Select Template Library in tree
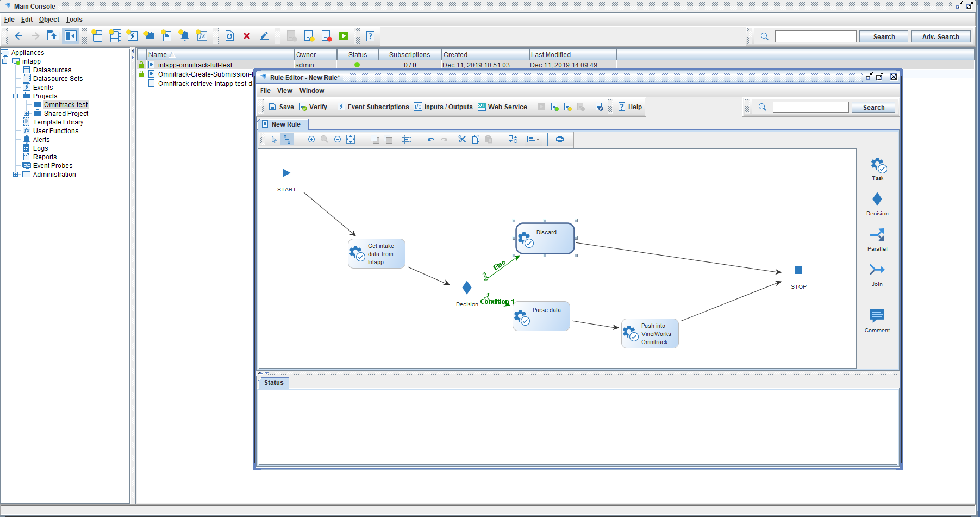The width and height of the screenshot is (980, 517). [58, 122]
